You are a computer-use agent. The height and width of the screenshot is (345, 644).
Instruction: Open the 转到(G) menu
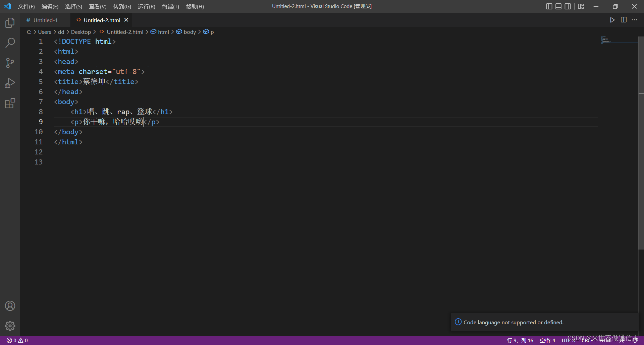tap(122, 6)
